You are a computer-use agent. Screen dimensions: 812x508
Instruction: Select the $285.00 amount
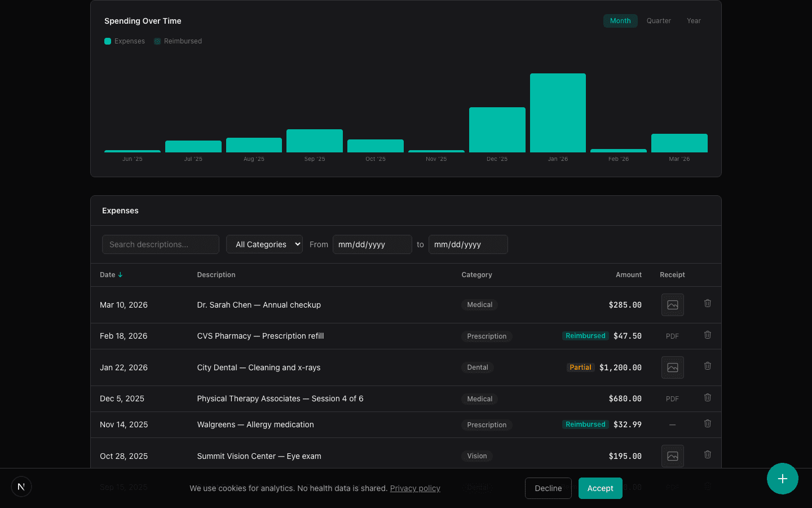pyautogui.click(x=625, y=305)
